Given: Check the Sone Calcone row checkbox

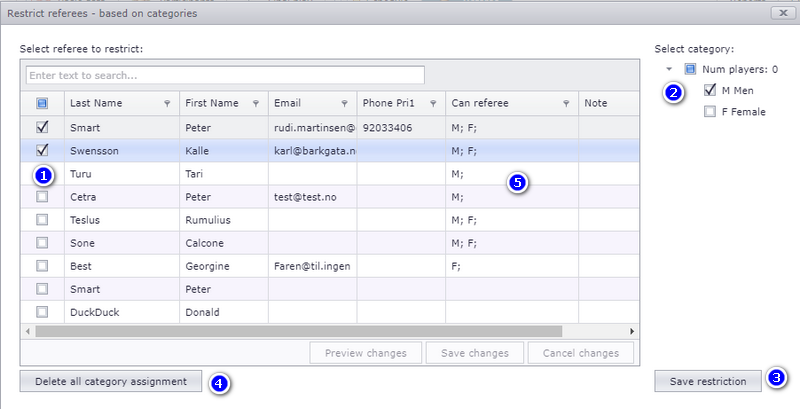Looking at the screenshot, I should coord(42,243).
